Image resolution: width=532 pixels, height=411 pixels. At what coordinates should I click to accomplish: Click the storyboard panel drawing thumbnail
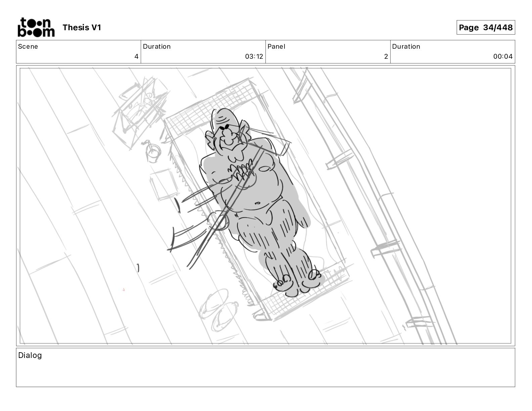click(265, 206)
